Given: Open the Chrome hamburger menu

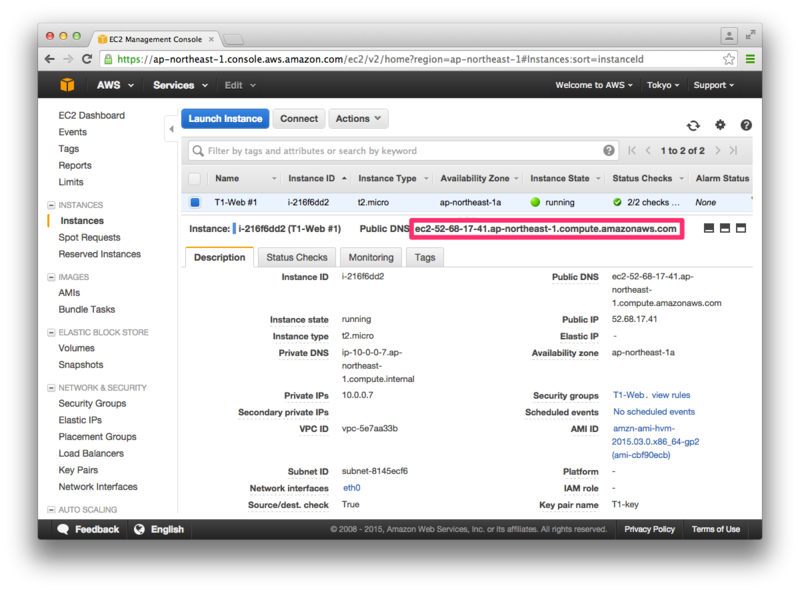Looking at the screenshot, I should click(x=750, y=59).
